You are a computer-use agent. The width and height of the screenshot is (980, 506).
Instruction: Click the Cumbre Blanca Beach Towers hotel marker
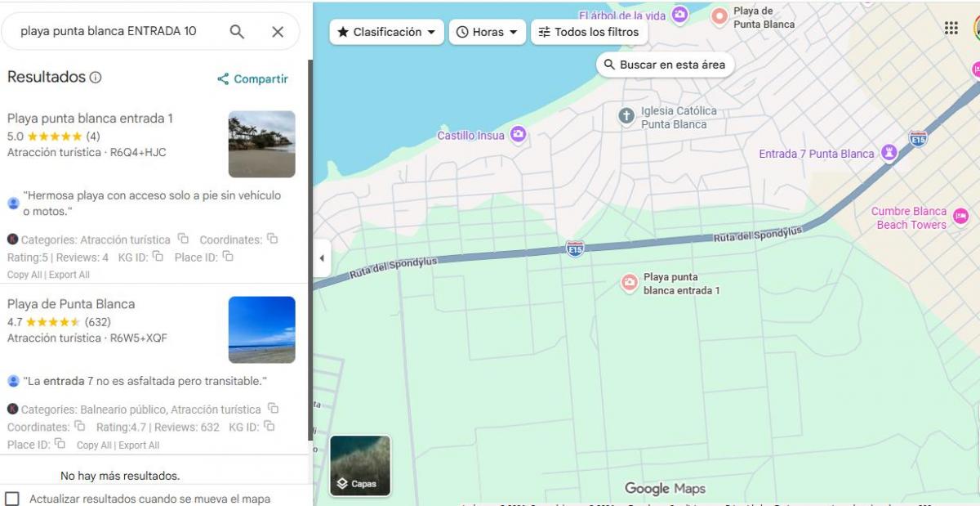(960, 217)
